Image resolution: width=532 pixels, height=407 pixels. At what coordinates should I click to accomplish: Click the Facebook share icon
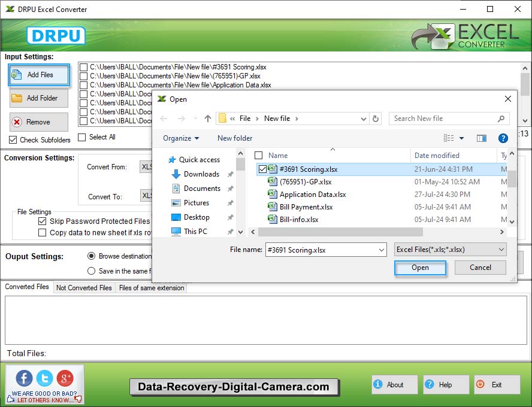tap(24, 378)
